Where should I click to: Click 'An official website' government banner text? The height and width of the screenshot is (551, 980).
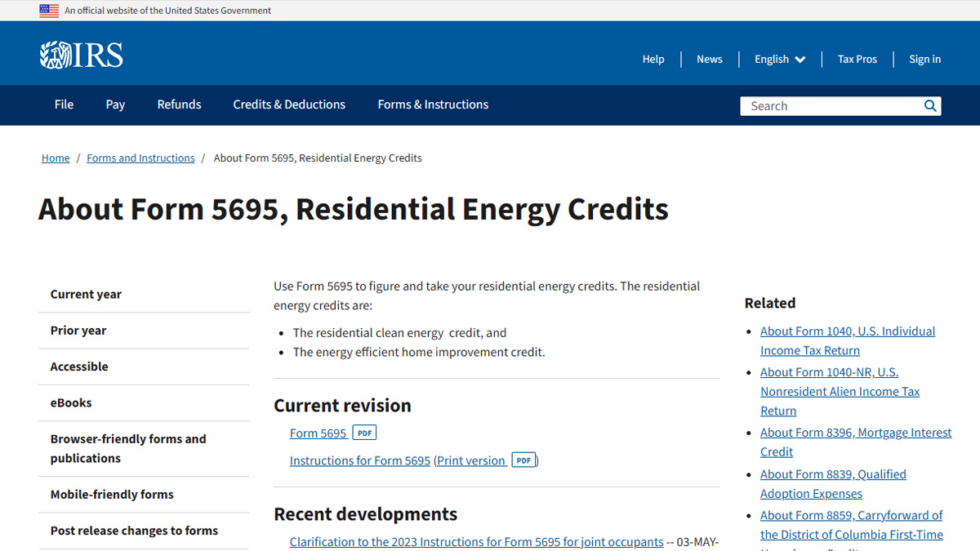point(168,11)
